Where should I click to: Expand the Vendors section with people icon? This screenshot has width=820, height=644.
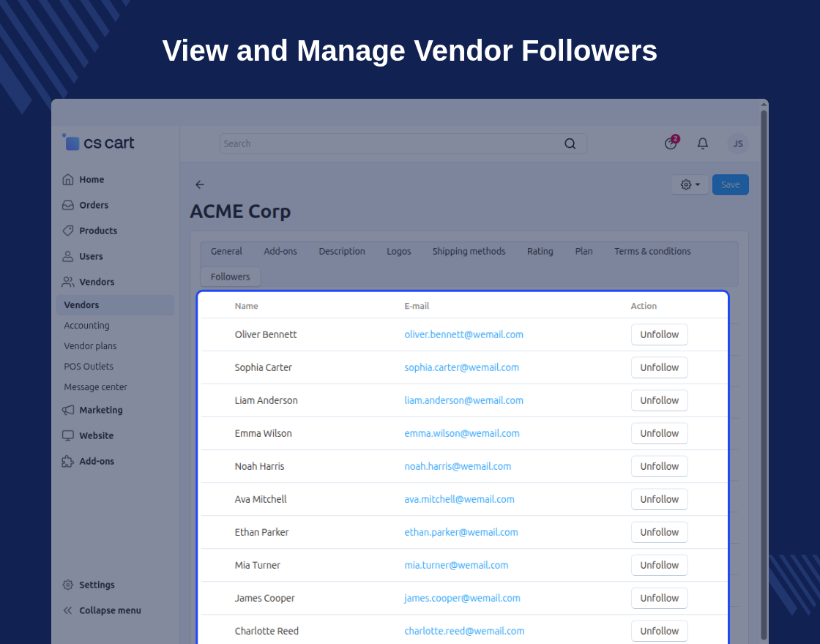[x=88, y=282]
